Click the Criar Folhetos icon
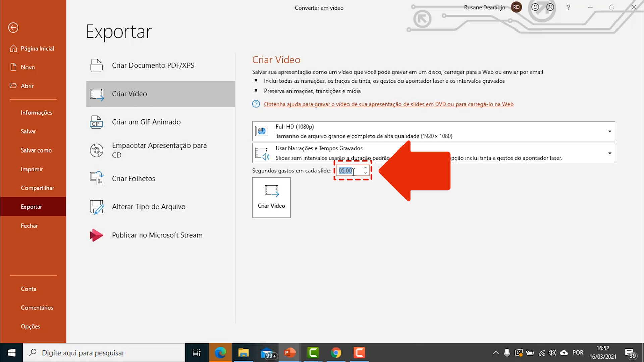 coord(96,178)
